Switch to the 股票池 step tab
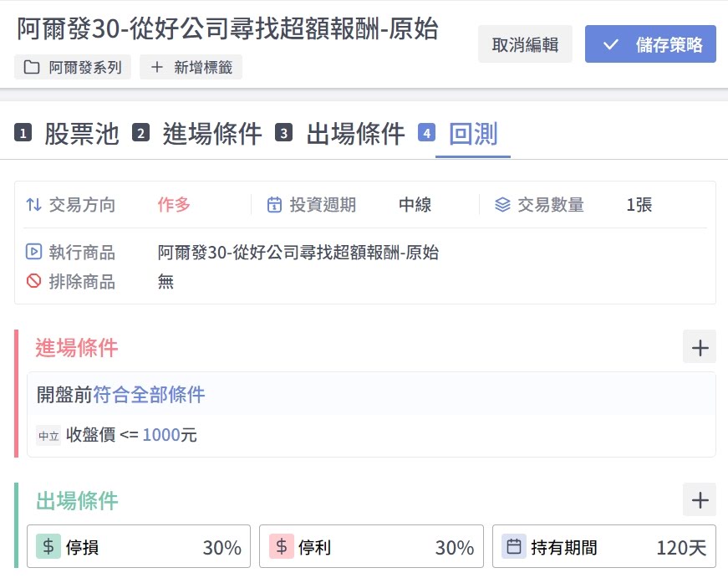728x578 pixels. coord(81,134)
